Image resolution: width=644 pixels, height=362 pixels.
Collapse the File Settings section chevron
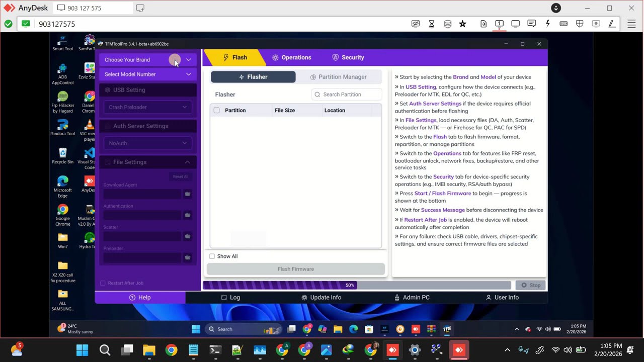[x=187, y=162]
